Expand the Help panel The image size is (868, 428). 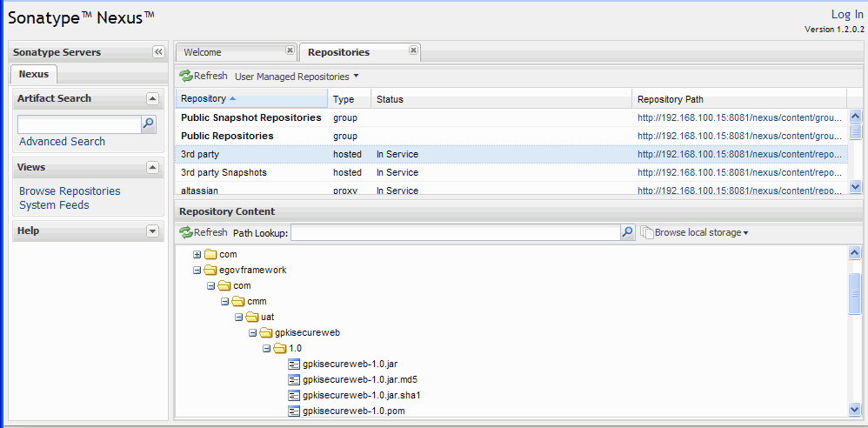click(153, 231)
